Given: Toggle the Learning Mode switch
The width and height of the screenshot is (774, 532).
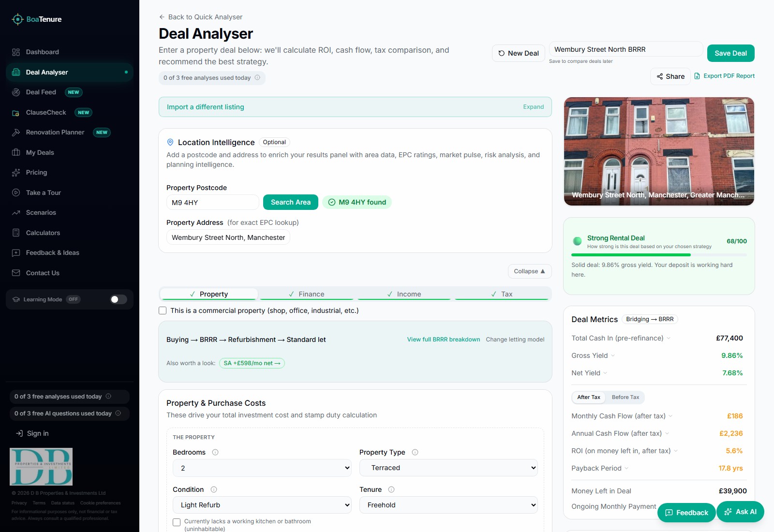Looking at the screenshot, I should tap(119, 299).
